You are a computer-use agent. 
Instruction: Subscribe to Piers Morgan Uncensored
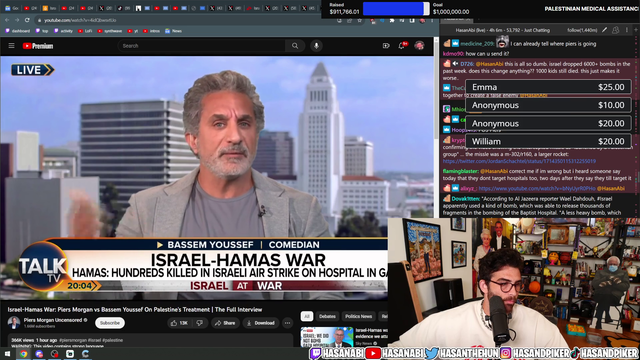110,323
